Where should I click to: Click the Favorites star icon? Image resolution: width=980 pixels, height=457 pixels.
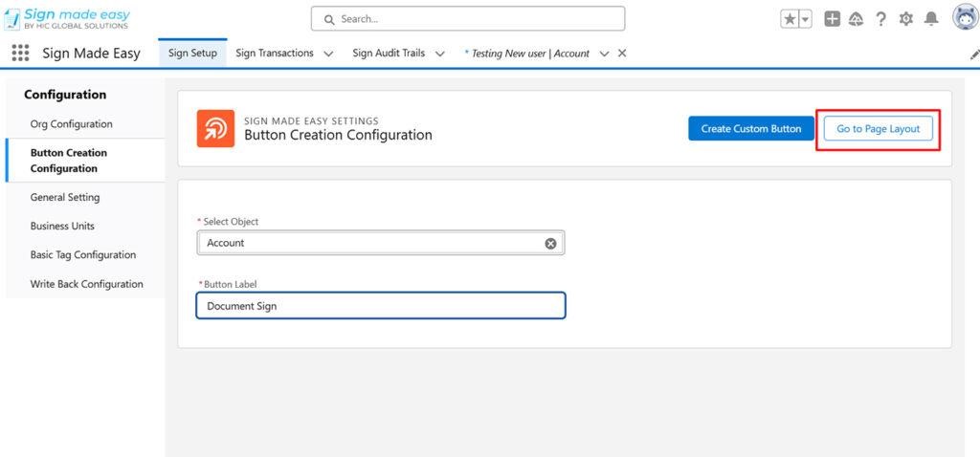[x=790, y=19]
